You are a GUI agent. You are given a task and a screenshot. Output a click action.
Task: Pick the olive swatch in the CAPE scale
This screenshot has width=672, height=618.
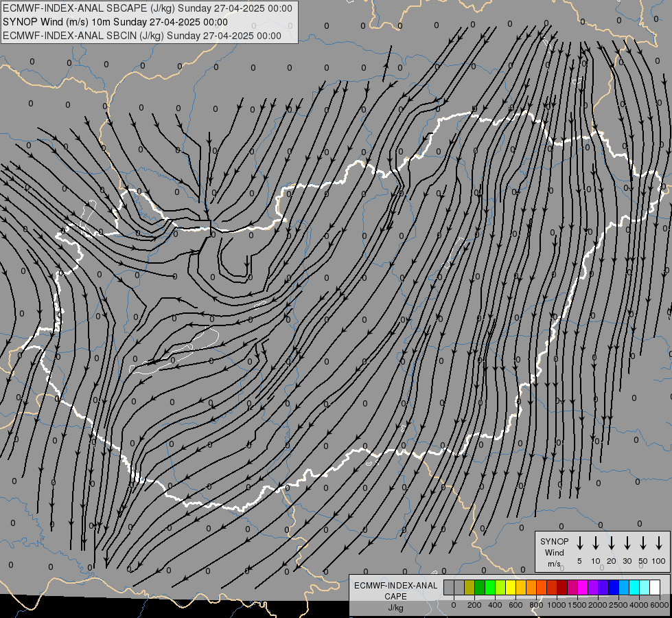470,587
